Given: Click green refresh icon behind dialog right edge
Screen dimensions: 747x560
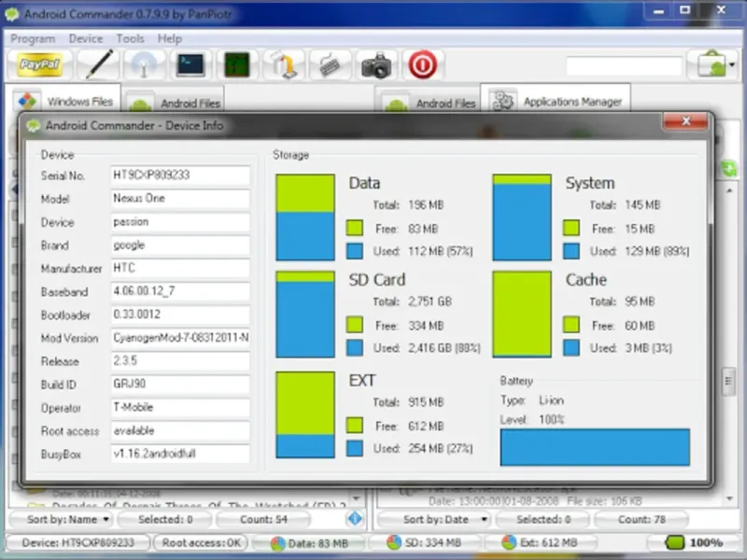Looking at the screenshot, I should coord(729,169).
